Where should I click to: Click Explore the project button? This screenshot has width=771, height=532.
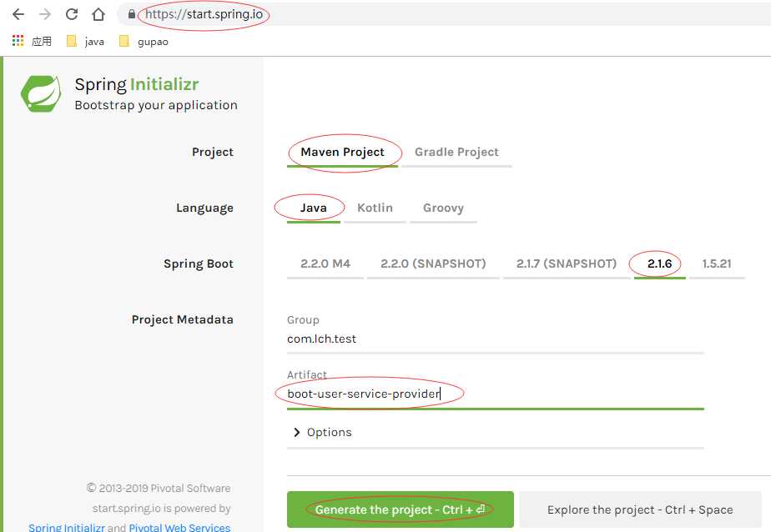click(640, 509)
